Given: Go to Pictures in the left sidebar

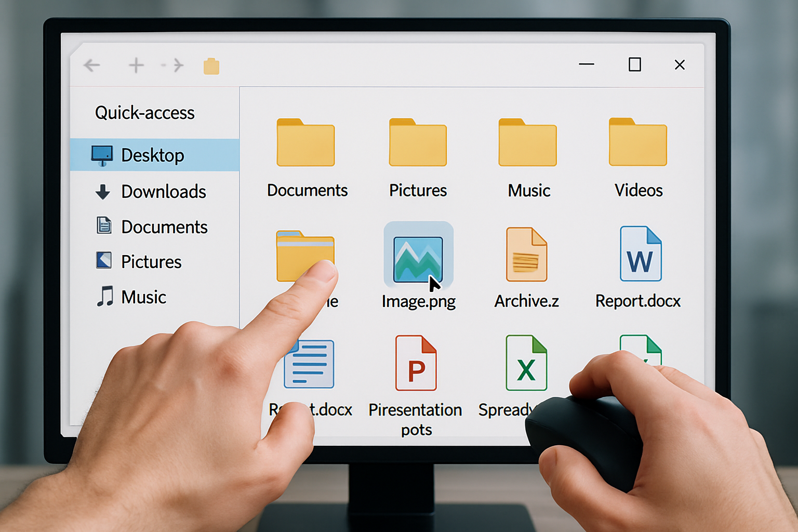Looking at the screenshot, I should coord(151,262).
